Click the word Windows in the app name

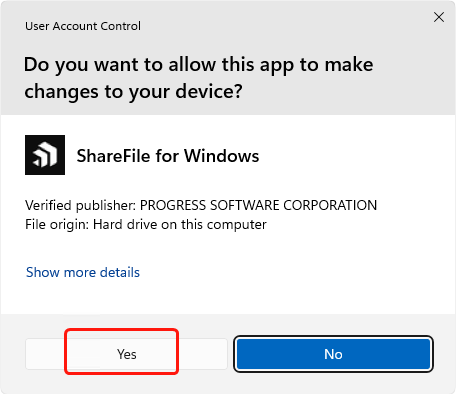pyautogui.click(x=222, y=156)
